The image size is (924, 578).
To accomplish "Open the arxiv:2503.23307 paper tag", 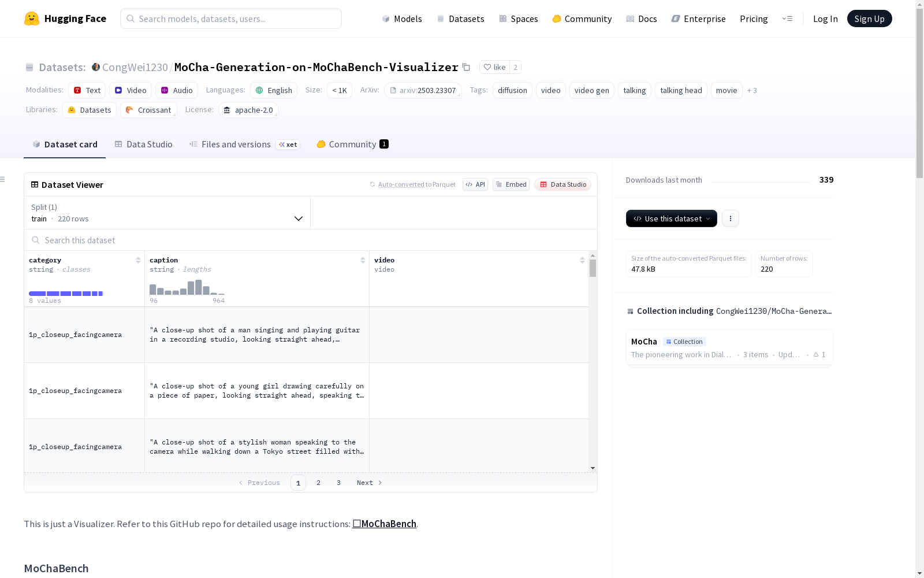I will [423, 90].
